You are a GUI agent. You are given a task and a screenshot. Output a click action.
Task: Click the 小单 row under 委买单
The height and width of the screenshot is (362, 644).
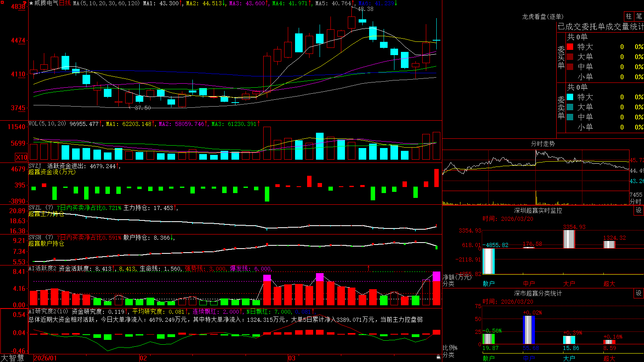coord(605,77)
